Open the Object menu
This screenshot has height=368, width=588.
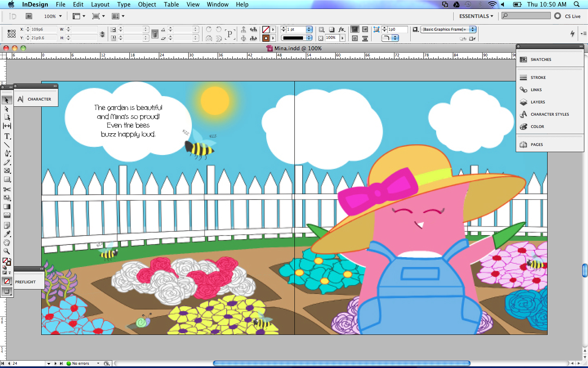(x=147, y=4)
